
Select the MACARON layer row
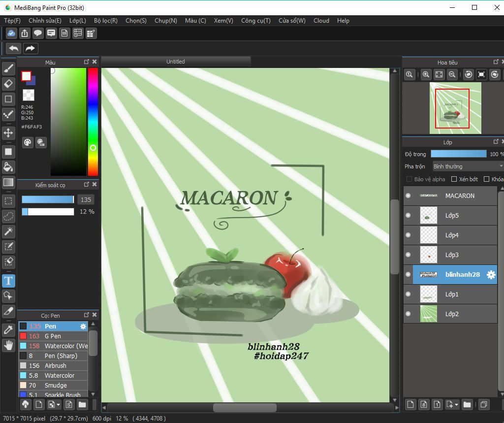[450, 195]
